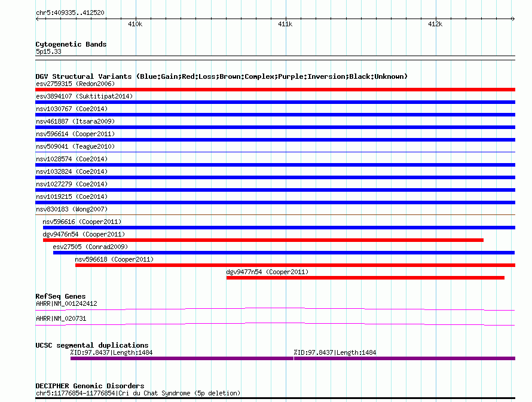
Task: Select the UCSC segmental duplications track title
Action: point(92,345)
